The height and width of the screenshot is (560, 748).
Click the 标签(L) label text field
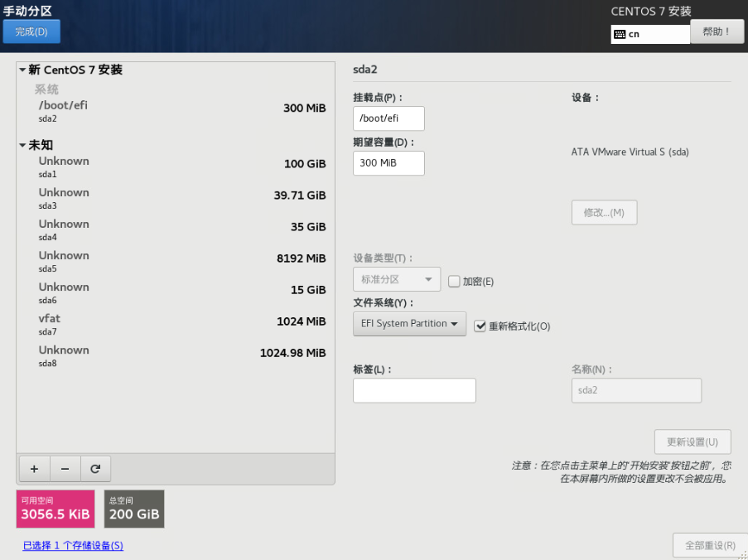(x=414, y=390)
